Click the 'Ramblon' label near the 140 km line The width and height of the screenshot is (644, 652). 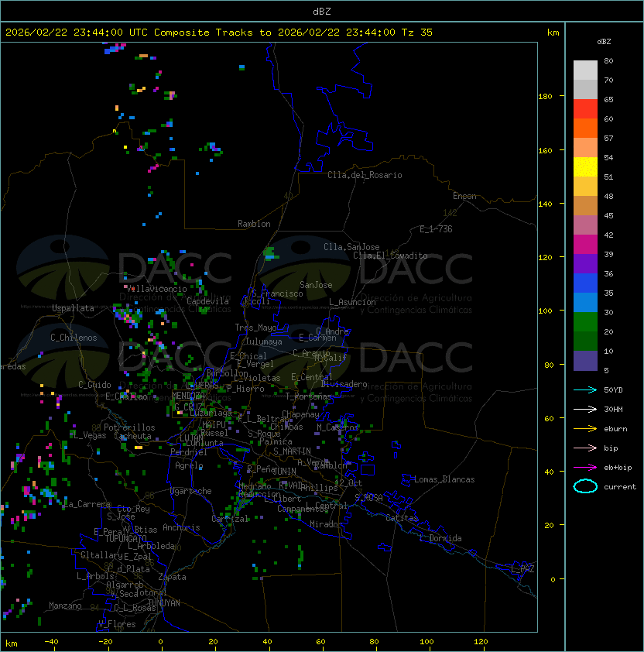(254, 224)
